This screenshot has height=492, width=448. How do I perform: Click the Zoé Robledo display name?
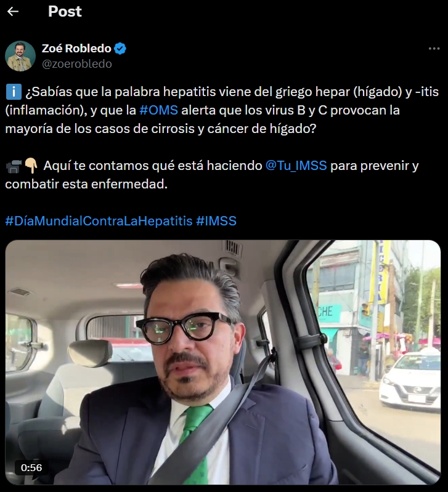(76, 49)
